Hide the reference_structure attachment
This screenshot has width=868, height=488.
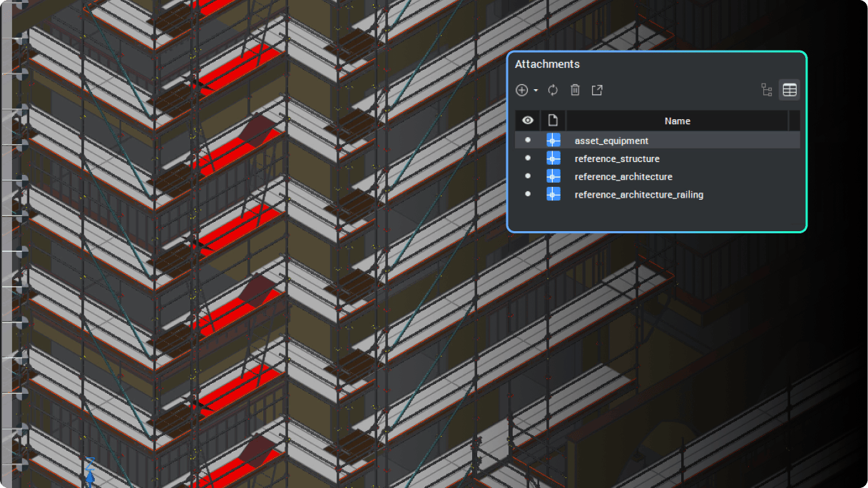pos(527,158)
